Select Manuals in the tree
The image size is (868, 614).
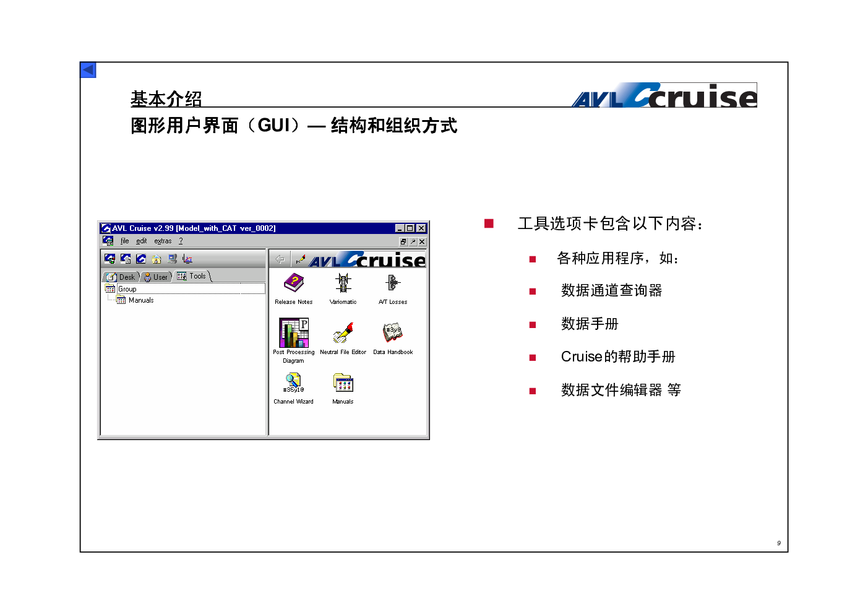(x=141, y=300)
